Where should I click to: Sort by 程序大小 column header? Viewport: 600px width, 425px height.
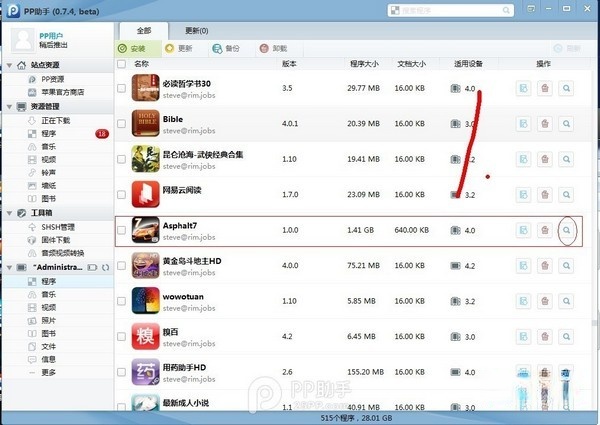pos(364,64)
